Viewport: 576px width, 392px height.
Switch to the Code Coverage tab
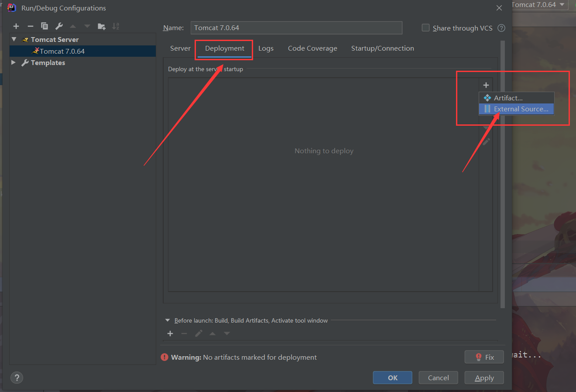click(x=312, y=48)
